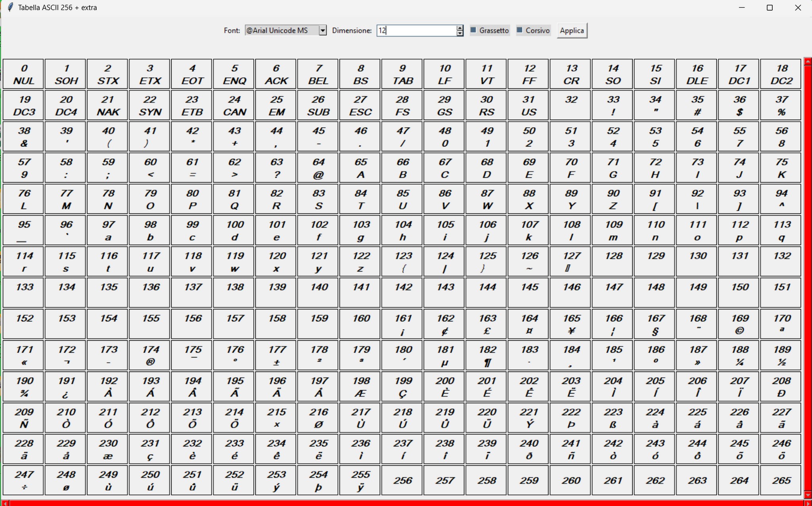This screenshot has height=506, width=812.
Task: Select empty cell 140
Action: point(318,293)
